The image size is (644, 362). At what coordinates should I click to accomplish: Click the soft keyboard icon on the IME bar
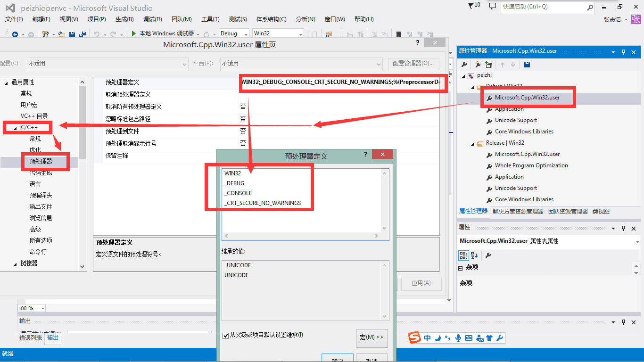click(469, 338)
